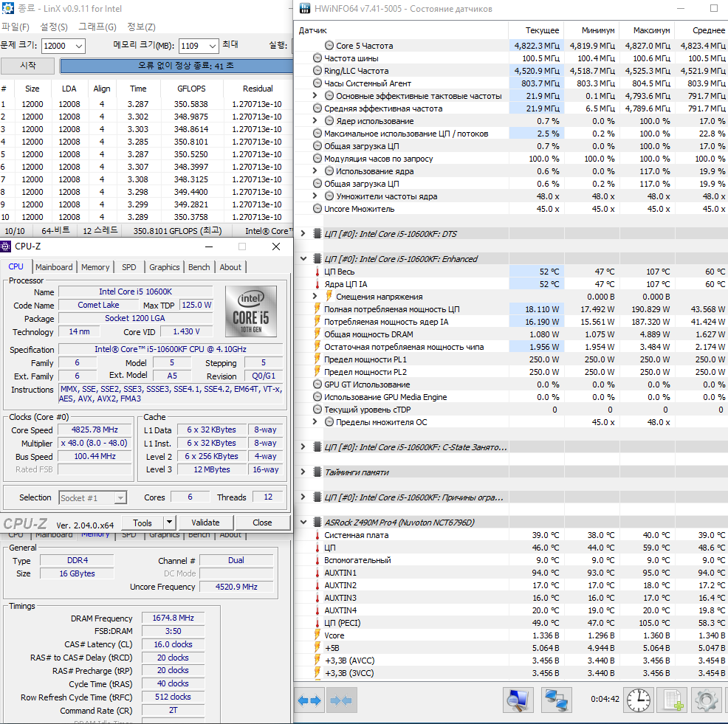Click CPU-Z Tools button

[142, 523]
